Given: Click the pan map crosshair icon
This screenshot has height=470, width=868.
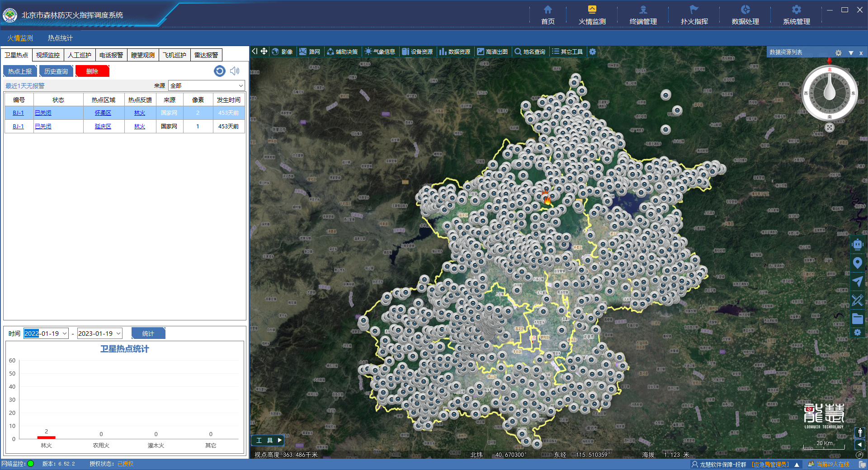Looking at the screenshot, I should 264,52.
